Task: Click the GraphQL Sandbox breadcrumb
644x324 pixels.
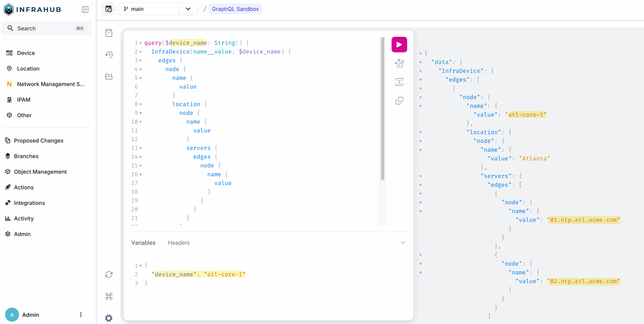Action: coord(235,9)
